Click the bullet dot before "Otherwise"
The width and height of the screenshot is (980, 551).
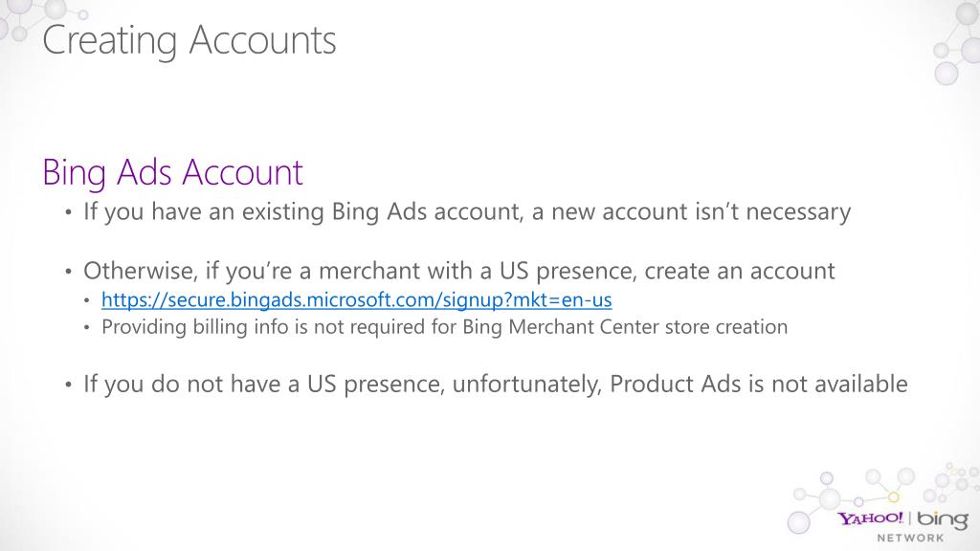[69, 272]
